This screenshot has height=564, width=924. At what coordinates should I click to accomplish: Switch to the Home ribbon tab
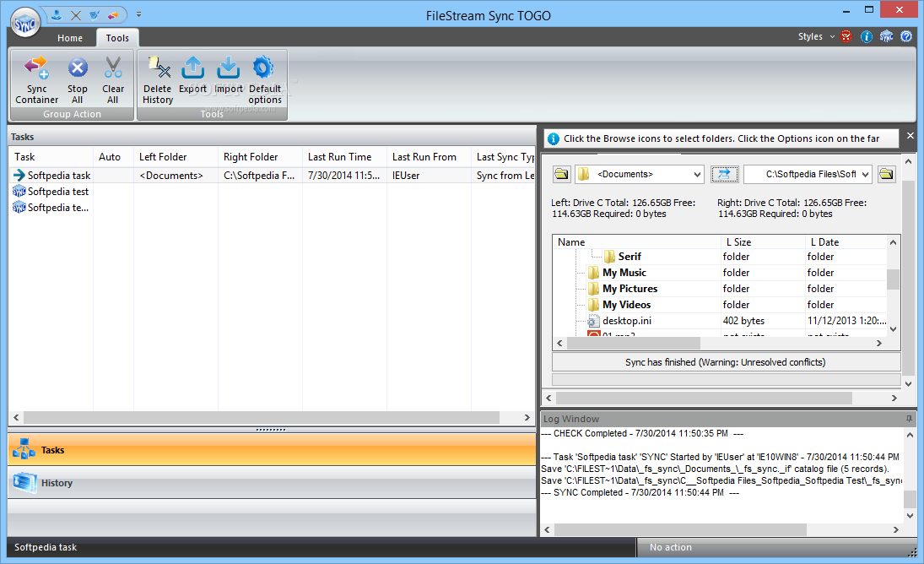[70, 38]
